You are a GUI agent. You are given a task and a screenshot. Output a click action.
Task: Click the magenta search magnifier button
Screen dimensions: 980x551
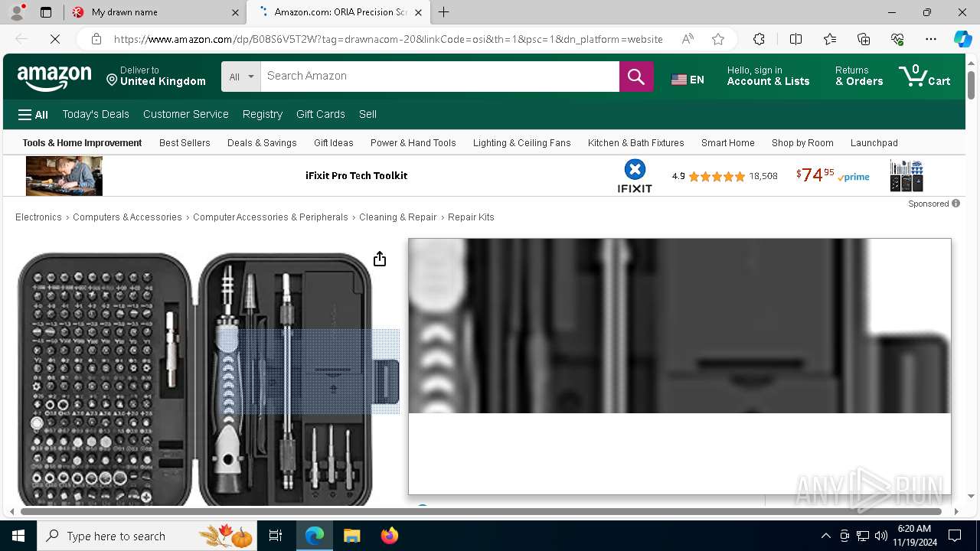[636, 77]
